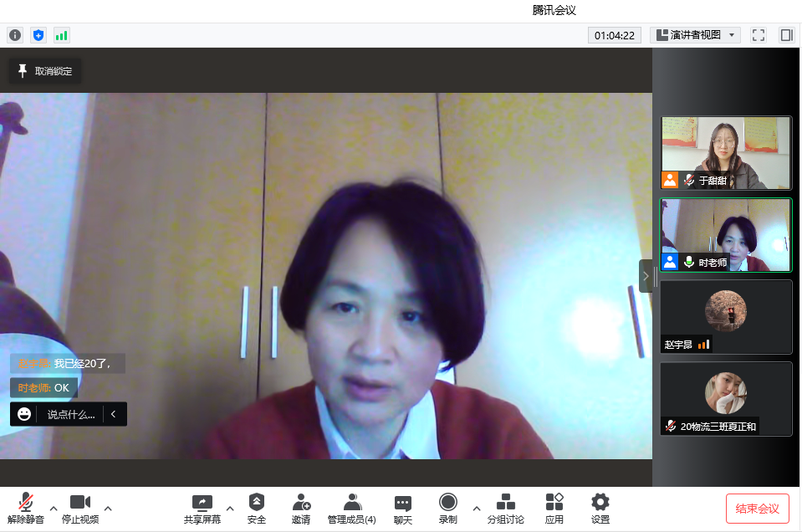802x532 pixels.
Task: Expand options arrow beside 共享屏幕
Action: click(230, 508)
